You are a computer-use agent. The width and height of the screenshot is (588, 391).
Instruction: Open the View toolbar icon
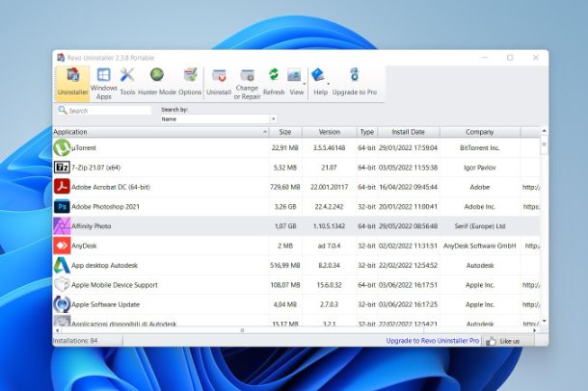(294, 75)
